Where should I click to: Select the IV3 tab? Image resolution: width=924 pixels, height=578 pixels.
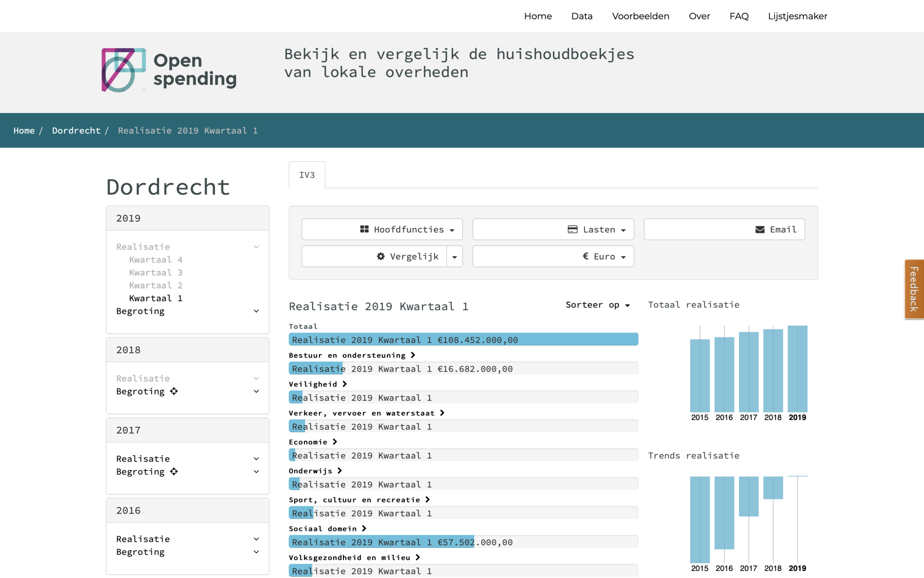pos(307,175)
